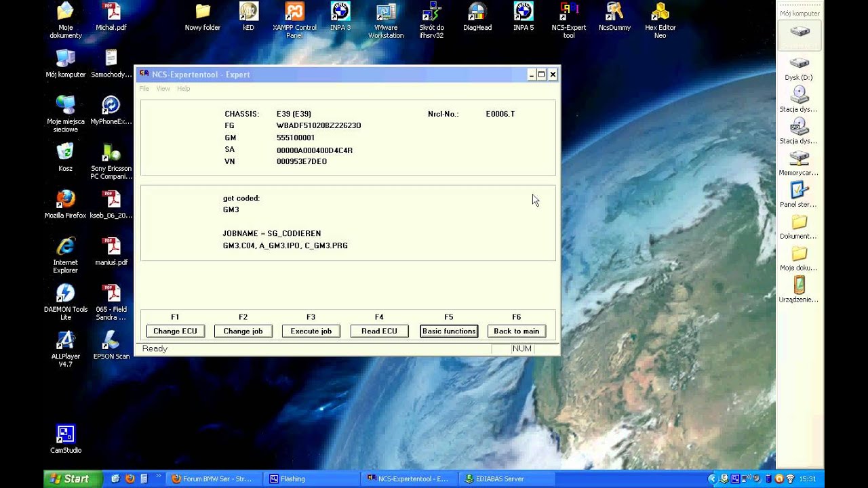Select the XAMPP Control Panel shortcut

click(x=294, y=20)
